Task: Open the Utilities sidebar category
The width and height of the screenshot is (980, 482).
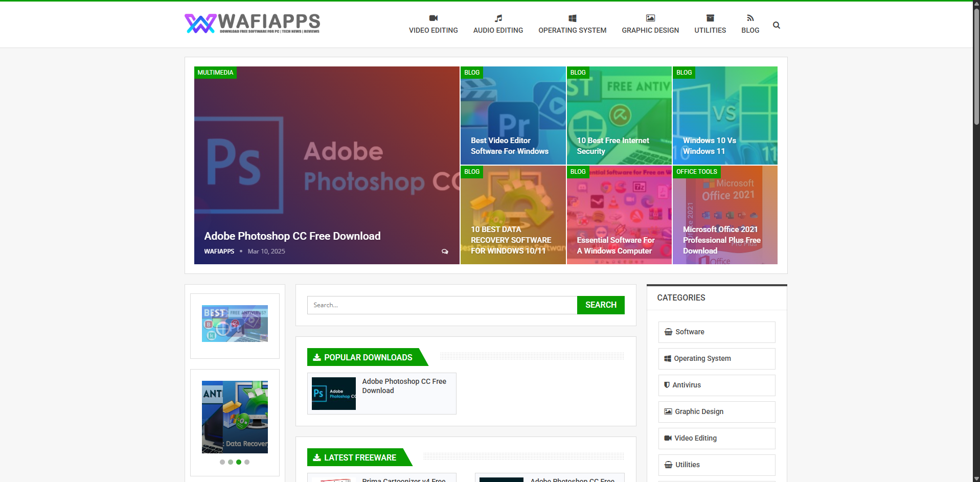Action: pyautogui.click(x=717, y=465)
